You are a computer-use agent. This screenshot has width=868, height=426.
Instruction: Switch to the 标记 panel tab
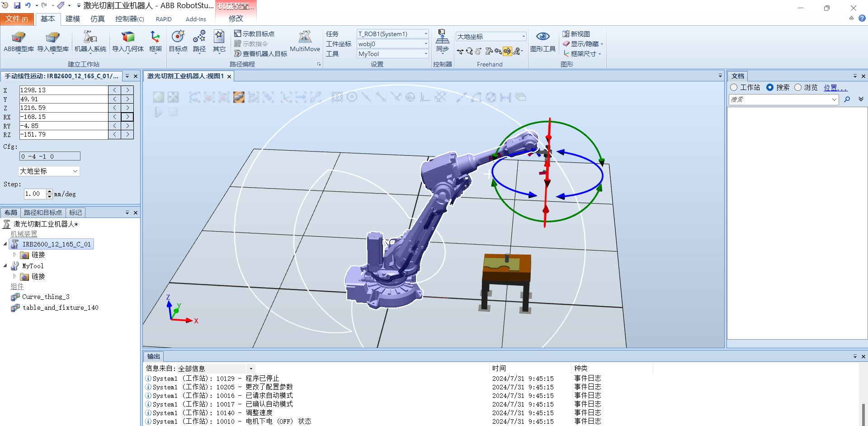coord(75,213)
